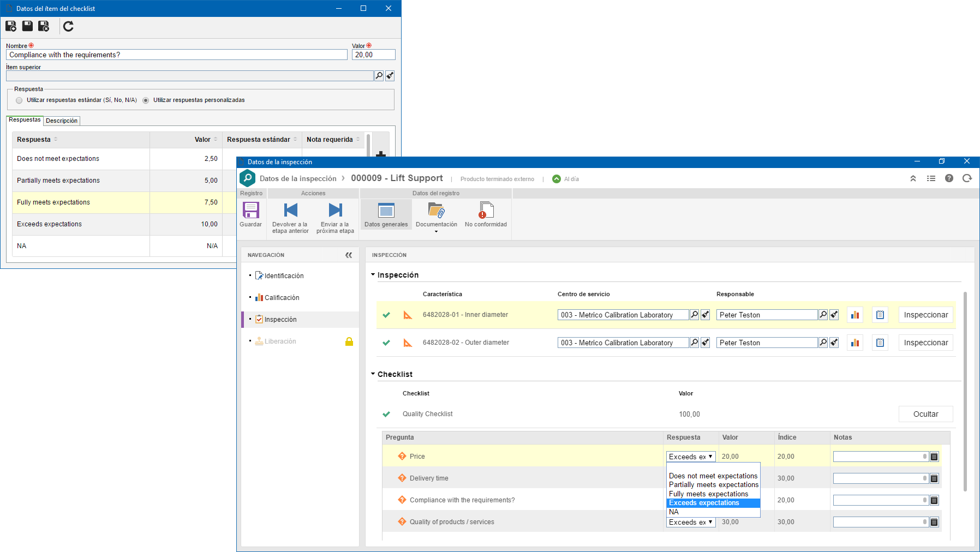
Task: Sort by Respuesta estándar column header
Action: (x=262, y=140)
